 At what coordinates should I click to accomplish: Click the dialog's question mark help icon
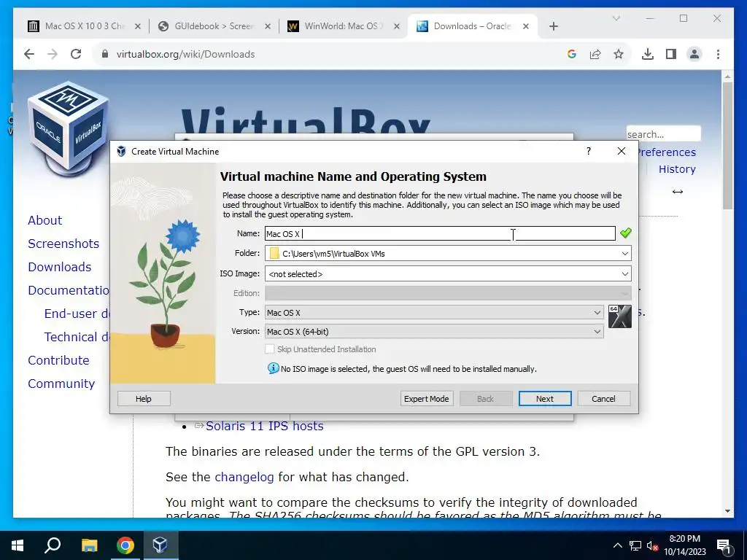pos(589,151)
